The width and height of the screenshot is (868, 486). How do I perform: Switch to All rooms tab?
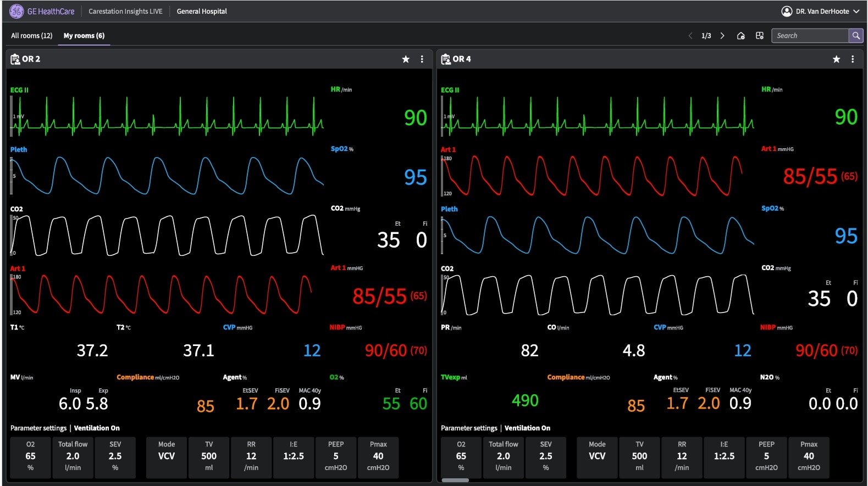pyautogui.click(x=31, y=36)
